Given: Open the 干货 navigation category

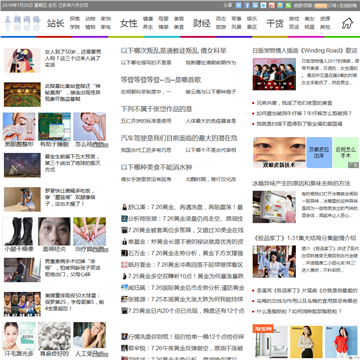Looking at the screenshot, I should [275, 23].
